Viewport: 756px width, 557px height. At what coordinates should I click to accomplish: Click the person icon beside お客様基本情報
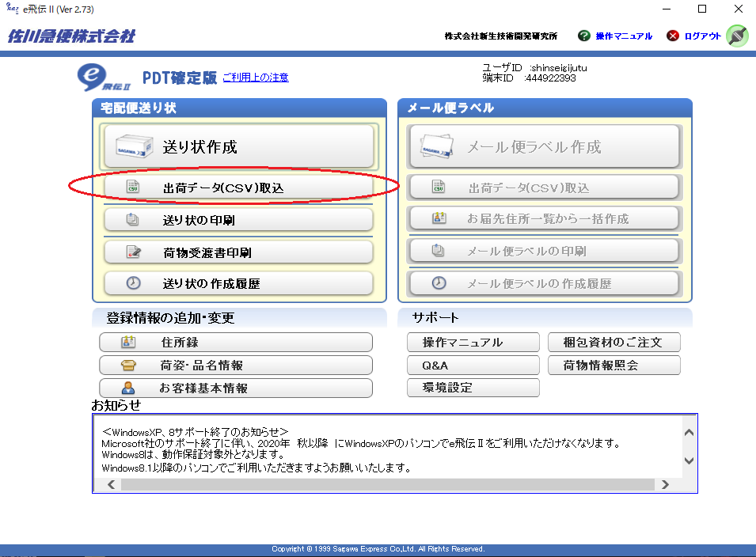click(128, 388)
